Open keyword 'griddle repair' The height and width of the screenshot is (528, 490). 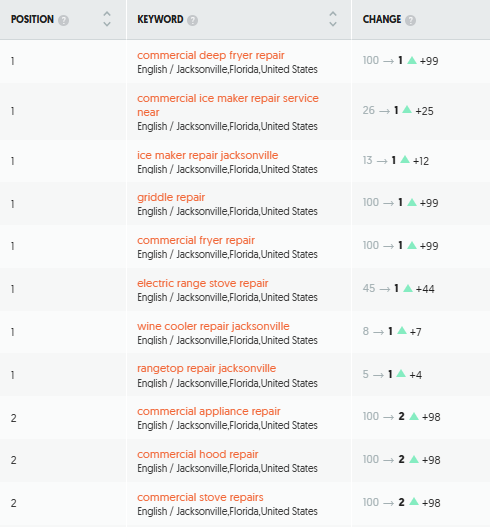click(x=171, y=197)
